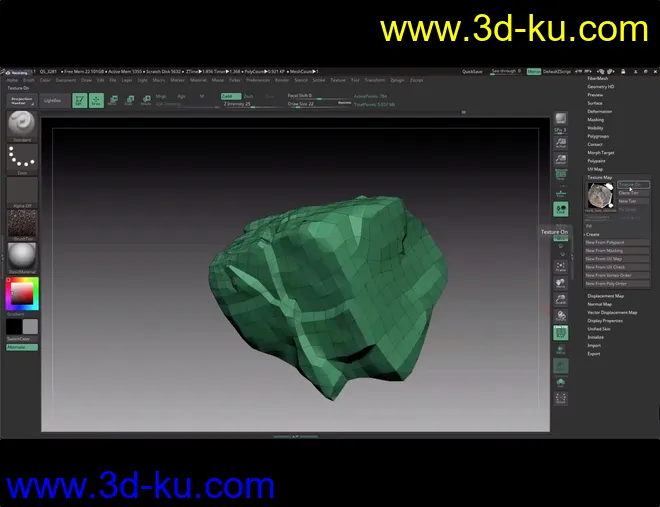The width and height of the screenshot is (660, 507).
Task: Expand the Morph Target subpalette
Action: [601, 153]
